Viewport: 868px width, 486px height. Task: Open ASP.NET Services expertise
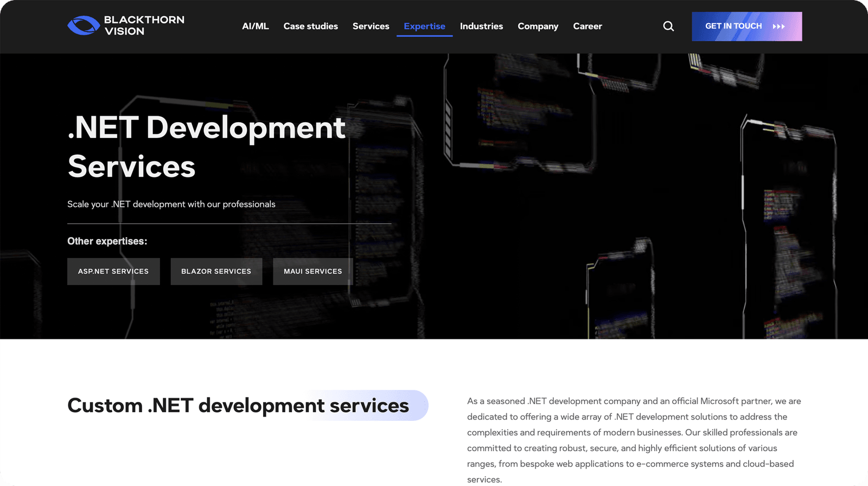pos(113,271)
